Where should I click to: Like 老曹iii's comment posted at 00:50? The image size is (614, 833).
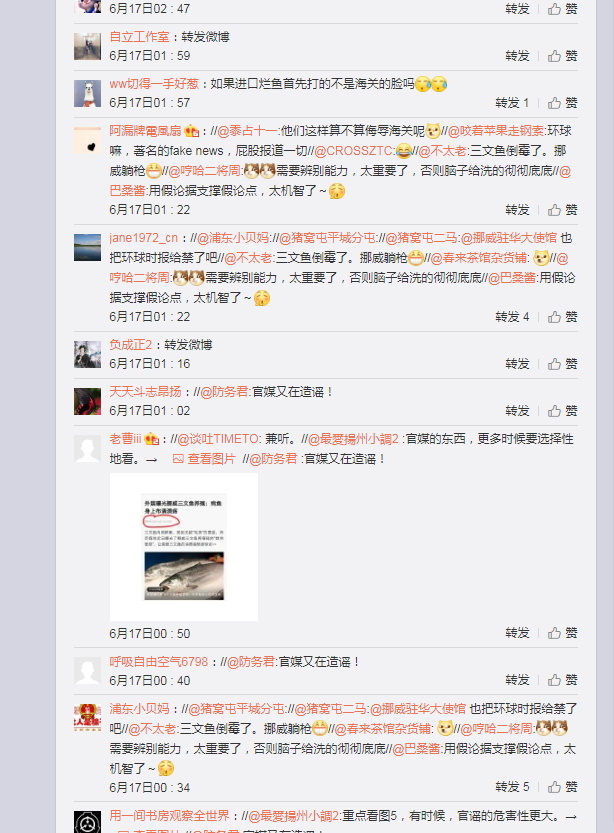(562, 633)
